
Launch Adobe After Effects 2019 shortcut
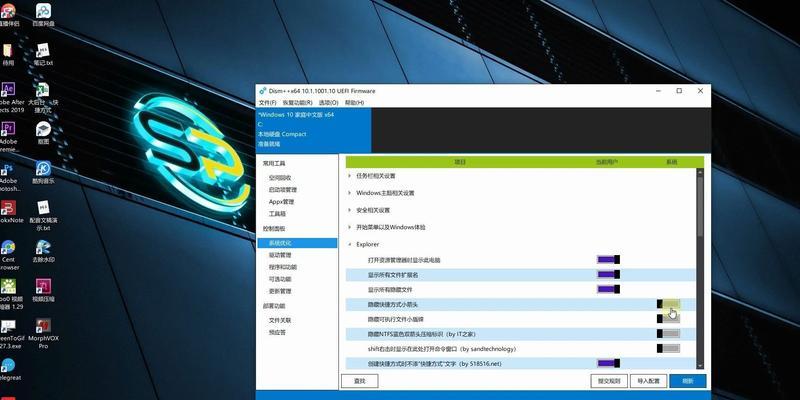tap(9, 97)
